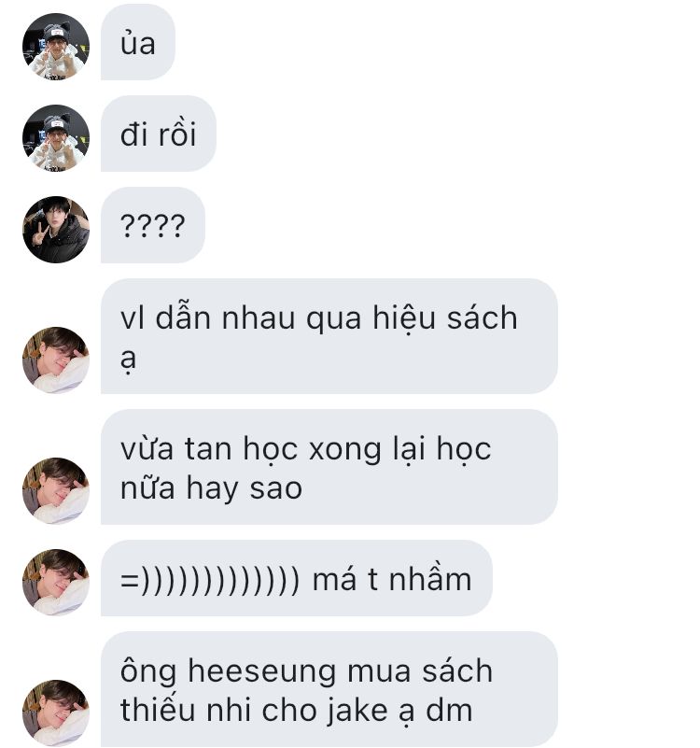The image size is (700, 748).
Task: Open avatar next to "vừa tan học" message
Action: 56,491
